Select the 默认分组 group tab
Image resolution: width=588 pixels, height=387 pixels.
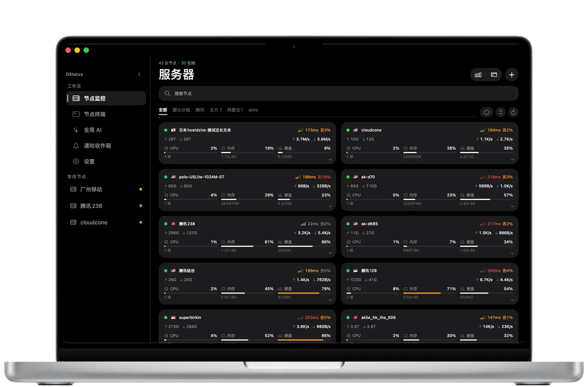pos(181,110)
